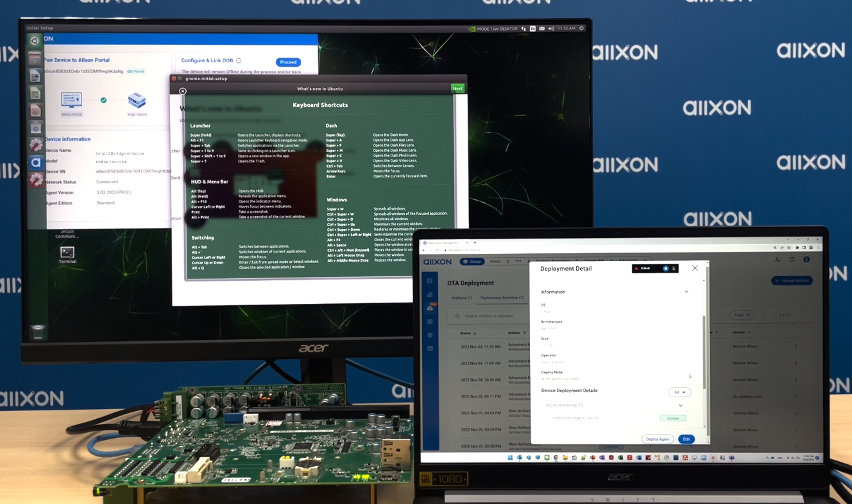The width and height of the screenshot is (852, 504).
Task: Collapse the My Device Group (1) row
Action: 681,406
